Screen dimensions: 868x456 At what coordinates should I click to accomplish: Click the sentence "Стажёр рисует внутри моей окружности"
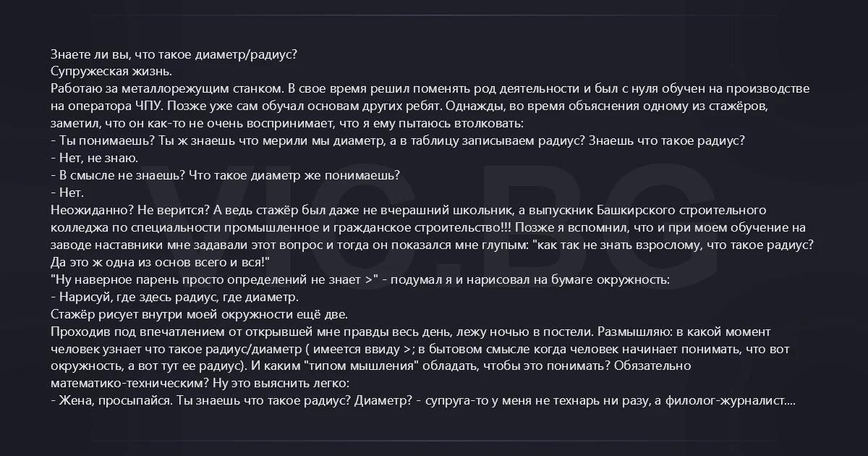point(199,315)
